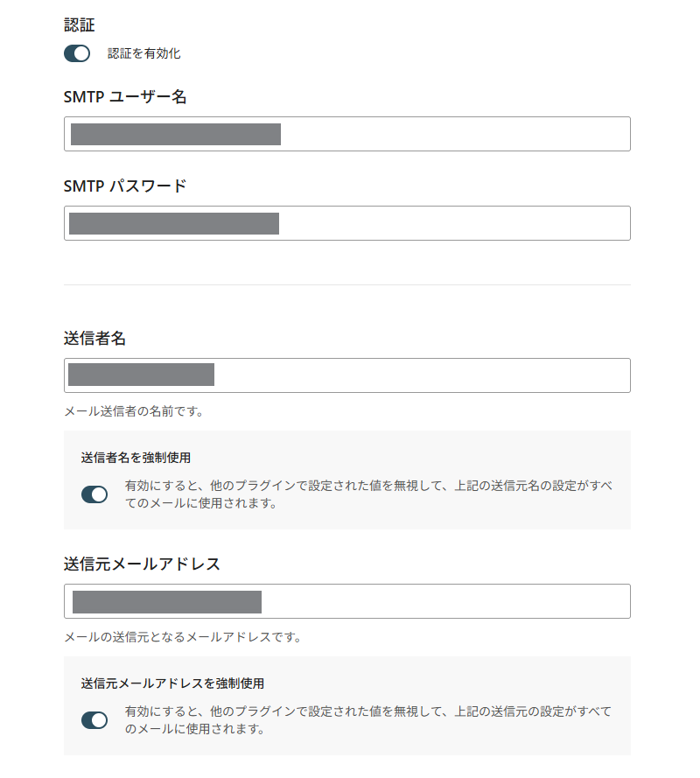Click description mentioning 上記の送信元名の設定
Image resolution: width=700 pixels, height=778 pixels.
[368, 494]
